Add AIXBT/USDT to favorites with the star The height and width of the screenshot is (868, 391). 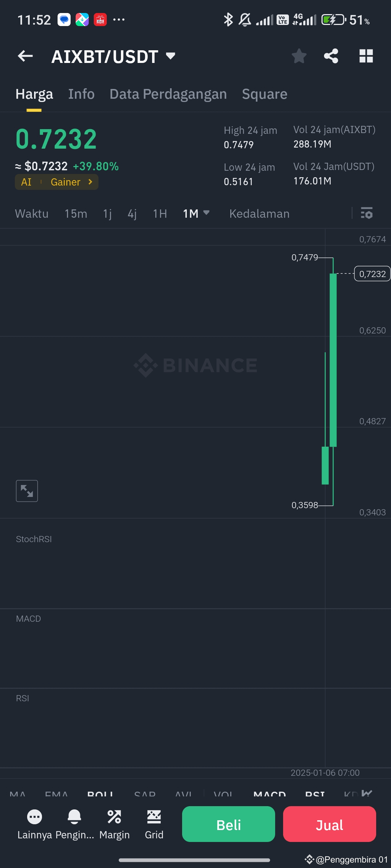point(299,56)
